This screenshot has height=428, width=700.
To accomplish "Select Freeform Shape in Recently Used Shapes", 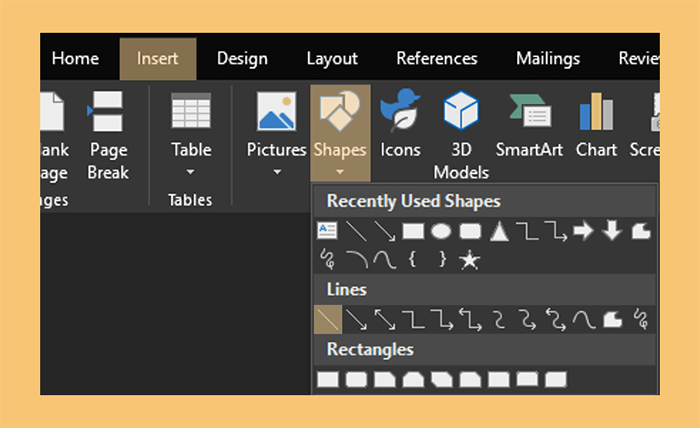I will pos(641,231).
